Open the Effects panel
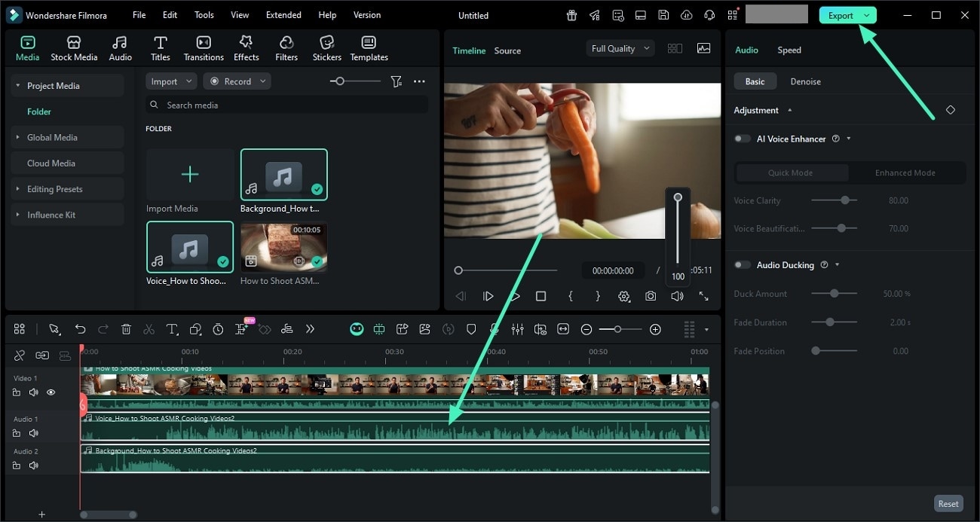This screenshot has width=980, height=522. [246, 47]
